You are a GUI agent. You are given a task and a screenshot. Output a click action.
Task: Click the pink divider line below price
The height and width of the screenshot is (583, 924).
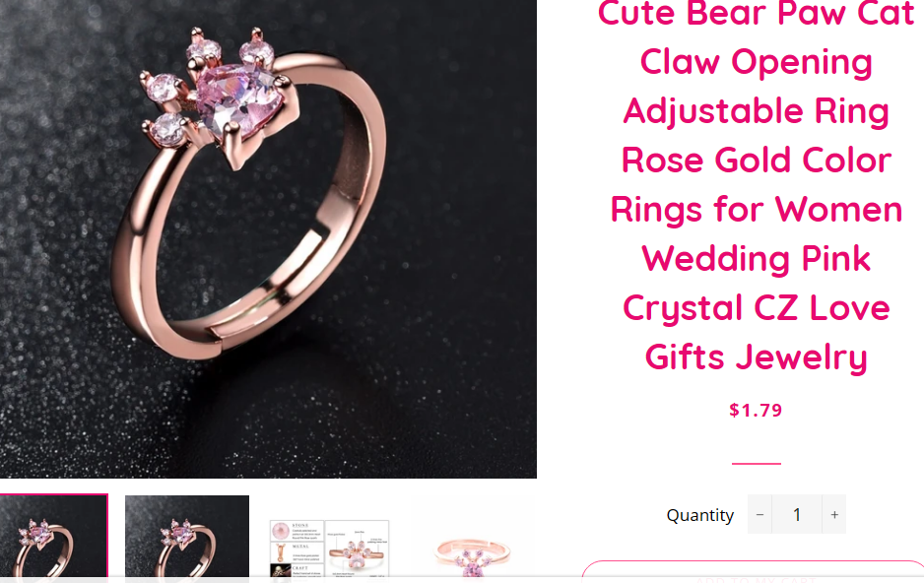click(x=757, y=464)
